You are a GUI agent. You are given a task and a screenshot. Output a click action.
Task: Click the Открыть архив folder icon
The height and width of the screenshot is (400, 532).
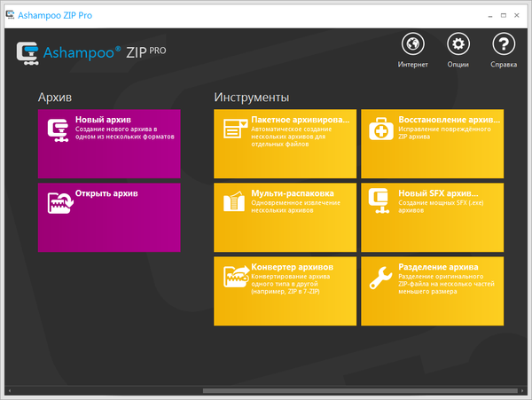(x=59, y=201)
